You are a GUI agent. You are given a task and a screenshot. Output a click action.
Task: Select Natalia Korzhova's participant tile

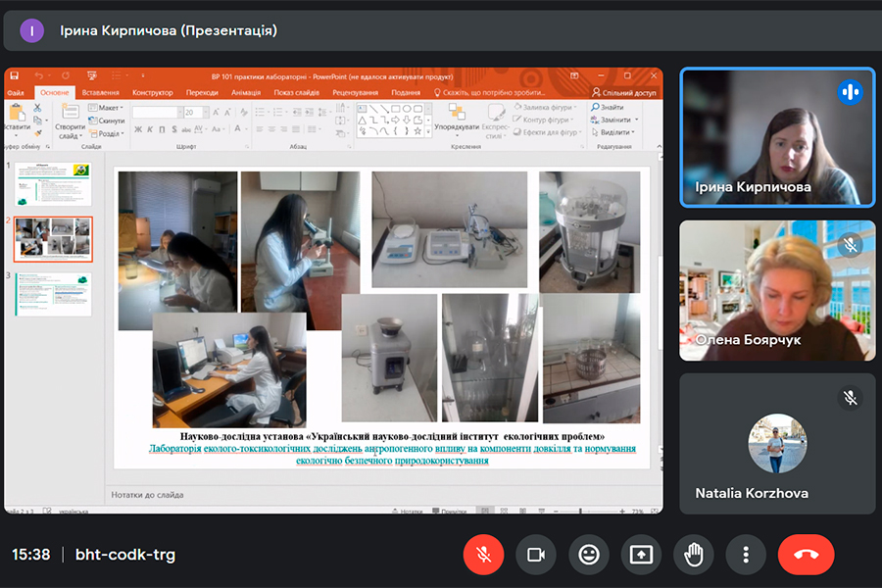pos(777,443)
